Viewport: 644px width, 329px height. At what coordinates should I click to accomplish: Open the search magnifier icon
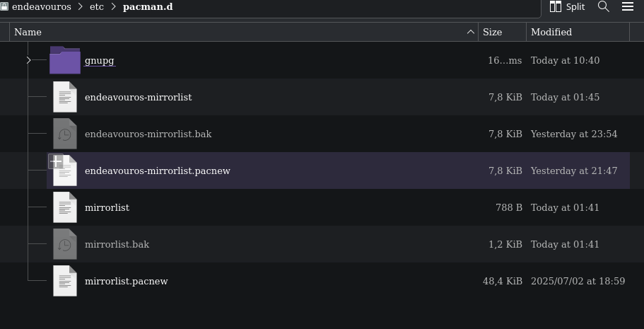(603, 6)
